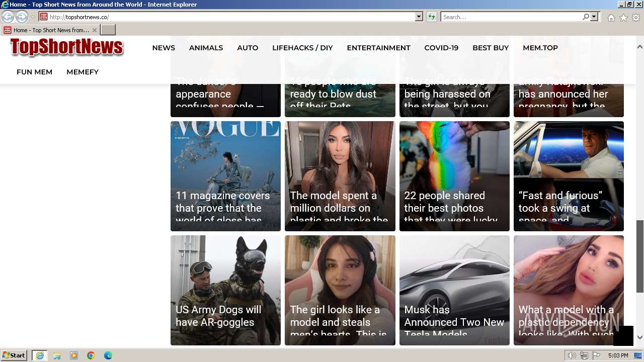
Task: Click the address bar URL field
Action: (x=231, y=17)
